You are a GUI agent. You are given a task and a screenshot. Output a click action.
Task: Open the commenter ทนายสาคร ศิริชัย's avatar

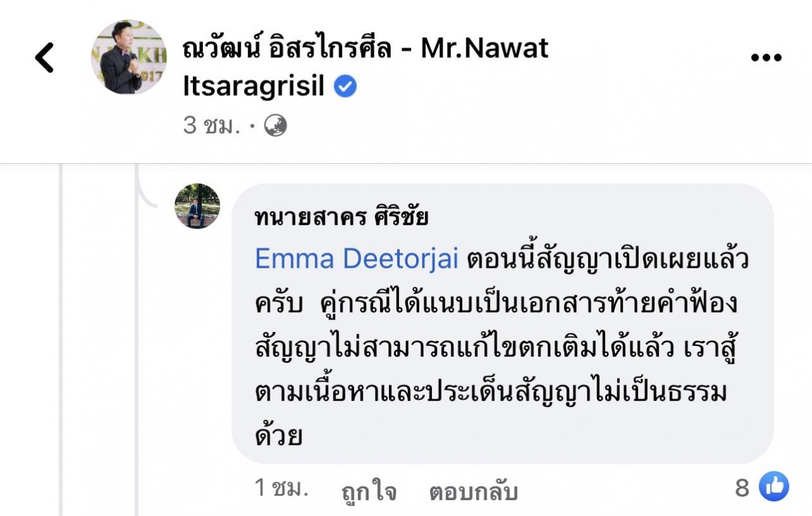coord(197,206)
